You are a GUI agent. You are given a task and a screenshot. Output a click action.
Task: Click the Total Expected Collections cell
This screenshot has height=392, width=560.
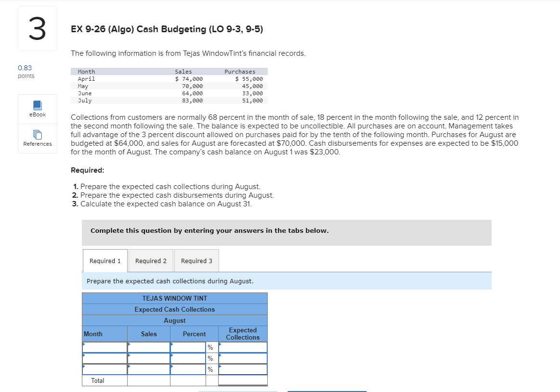coord(243,380)
